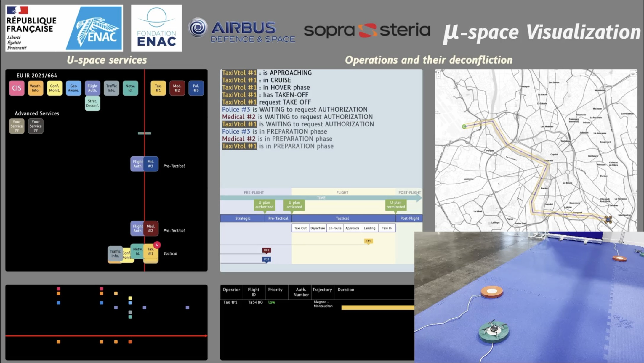
Task: Select the En-route flight phase tab
Action: point(335,228)
